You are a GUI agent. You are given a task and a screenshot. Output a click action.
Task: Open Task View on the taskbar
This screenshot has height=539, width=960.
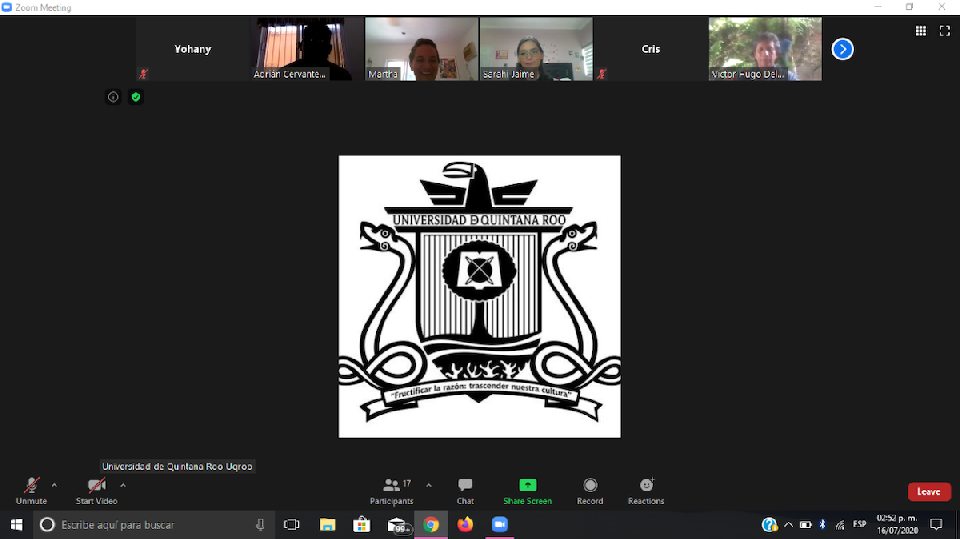pos(291,525)
